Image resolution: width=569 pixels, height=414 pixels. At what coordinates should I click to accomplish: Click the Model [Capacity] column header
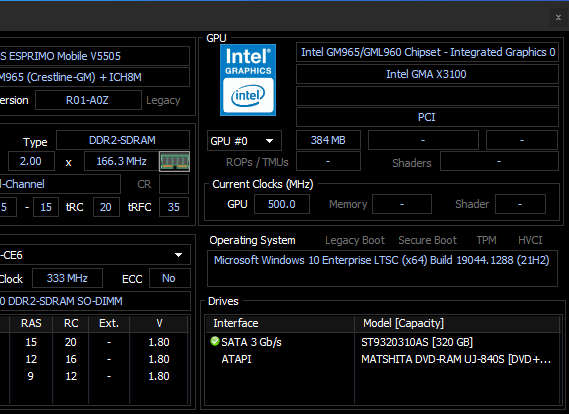[x=458, y=323]
